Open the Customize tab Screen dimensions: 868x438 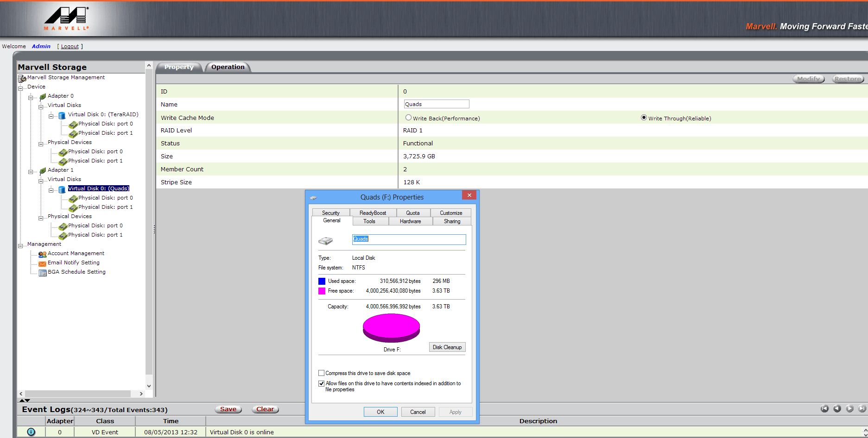coord(451,213)
